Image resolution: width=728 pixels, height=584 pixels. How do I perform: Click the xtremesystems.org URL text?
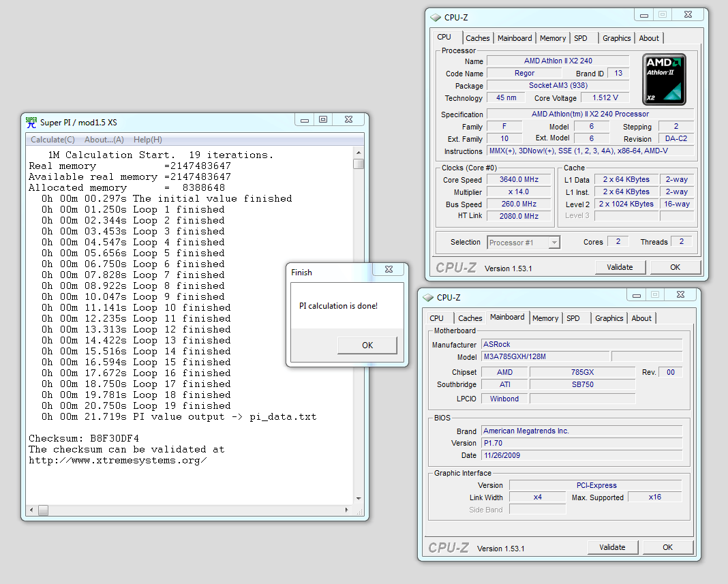coord(118,461)
